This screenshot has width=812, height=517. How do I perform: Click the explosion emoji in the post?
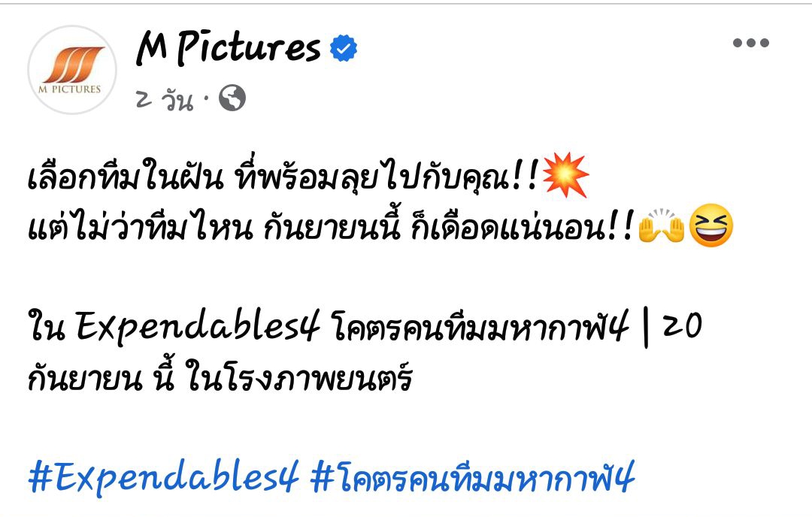click(x=565, y=175)
